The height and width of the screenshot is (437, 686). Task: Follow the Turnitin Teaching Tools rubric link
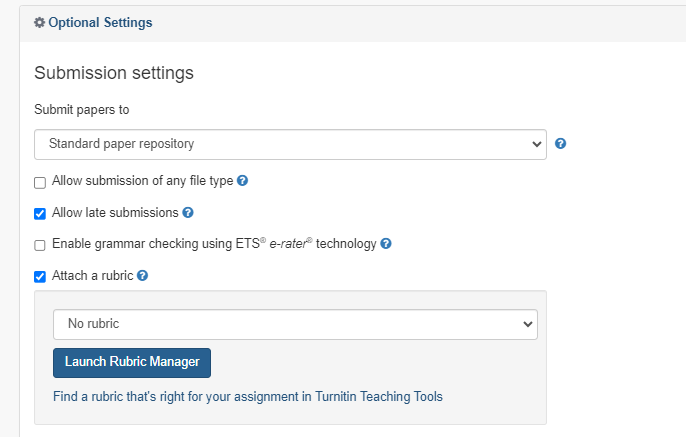pos(248,396)
